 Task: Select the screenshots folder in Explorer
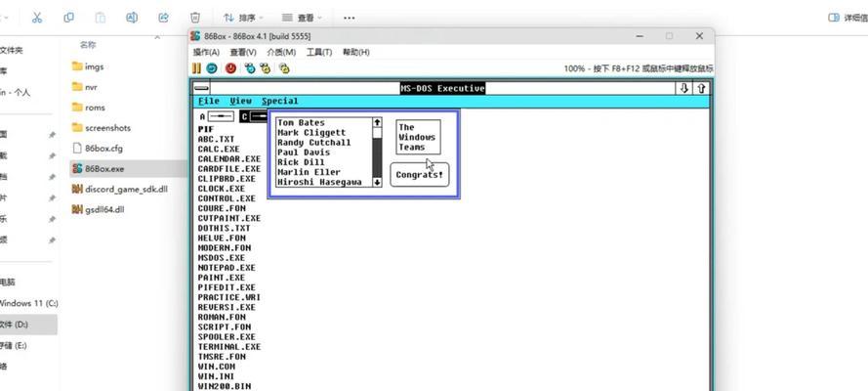coord(102,128)
